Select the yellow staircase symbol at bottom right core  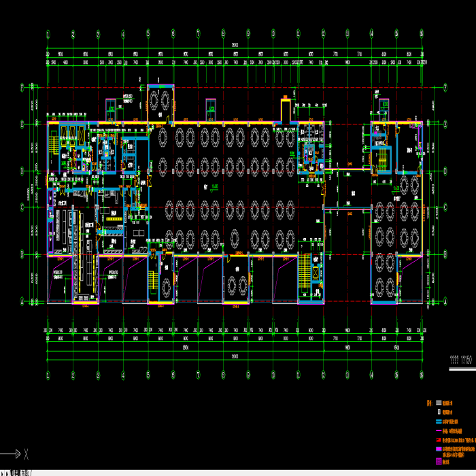pos(305,271)
